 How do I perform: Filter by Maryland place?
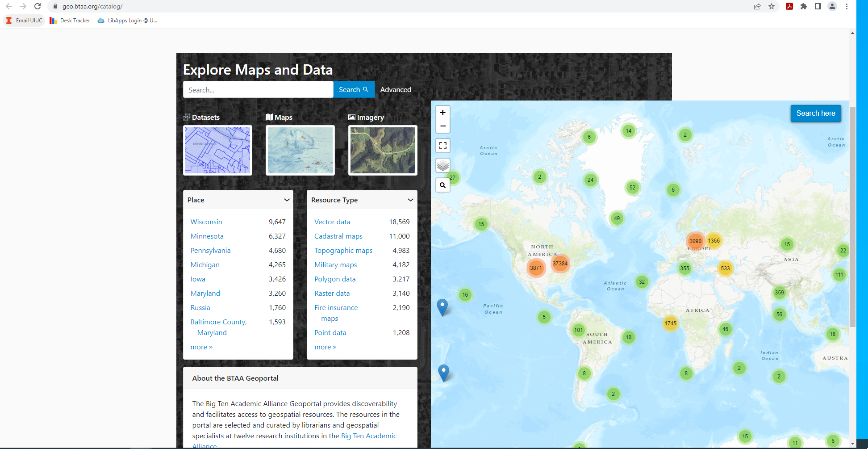pyautogui.click(x=205, y=294)
